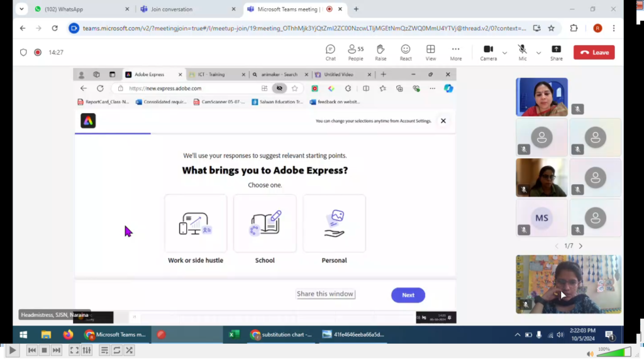
Task: Open the View layout options in Teams
Action: pyautogui.click(x=430, y=53)
